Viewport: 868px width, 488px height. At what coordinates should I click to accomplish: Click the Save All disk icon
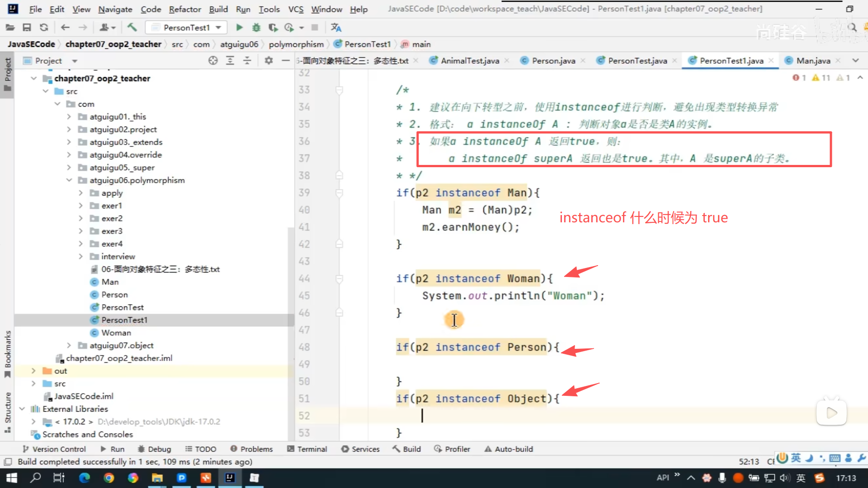coord(27,28)
